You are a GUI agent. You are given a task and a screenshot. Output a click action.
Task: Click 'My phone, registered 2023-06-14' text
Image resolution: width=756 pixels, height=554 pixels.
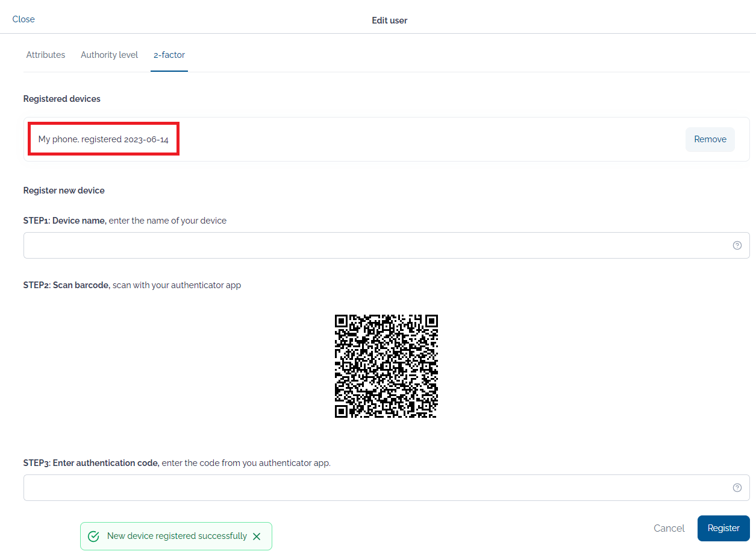pyautogui.click(x=104, y=139)
